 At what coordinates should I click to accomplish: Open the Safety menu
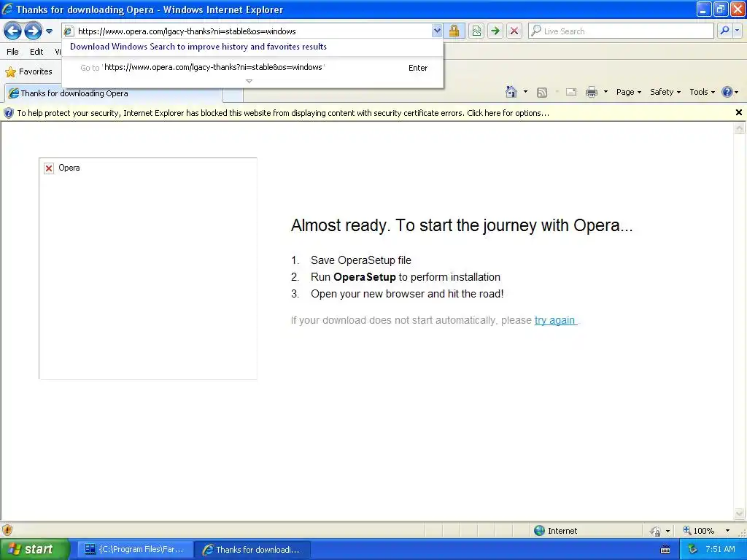[665, 93]
